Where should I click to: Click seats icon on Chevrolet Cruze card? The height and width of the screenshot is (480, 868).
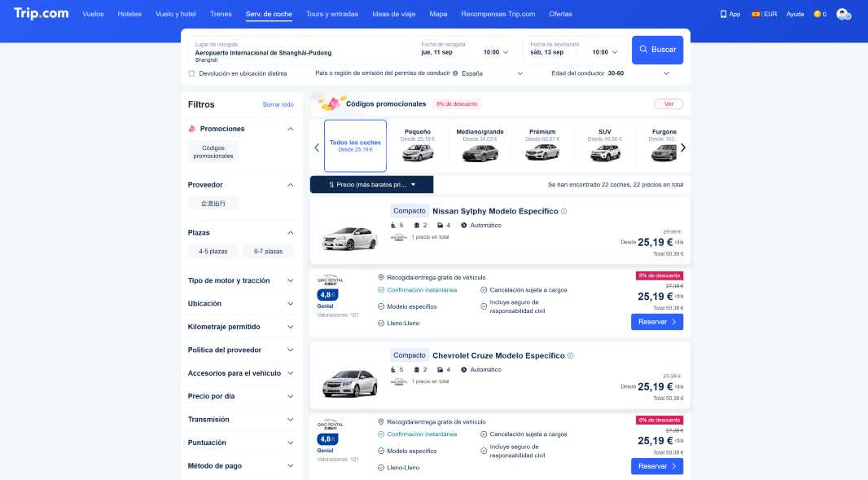point(393,370)
